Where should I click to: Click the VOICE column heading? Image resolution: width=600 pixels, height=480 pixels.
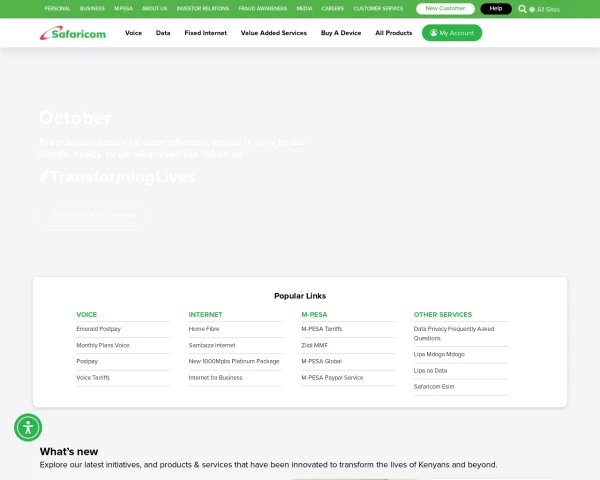pos(86,315)
